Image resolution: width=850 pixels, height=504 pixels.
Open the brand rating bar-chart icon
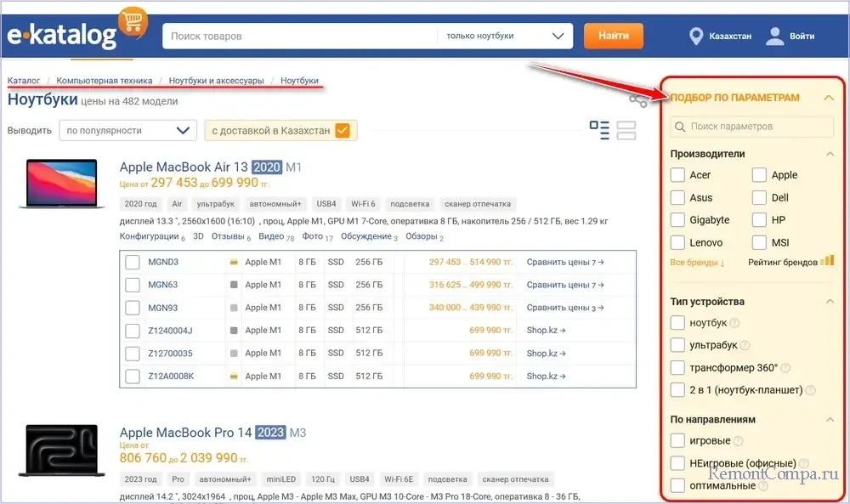827,261
